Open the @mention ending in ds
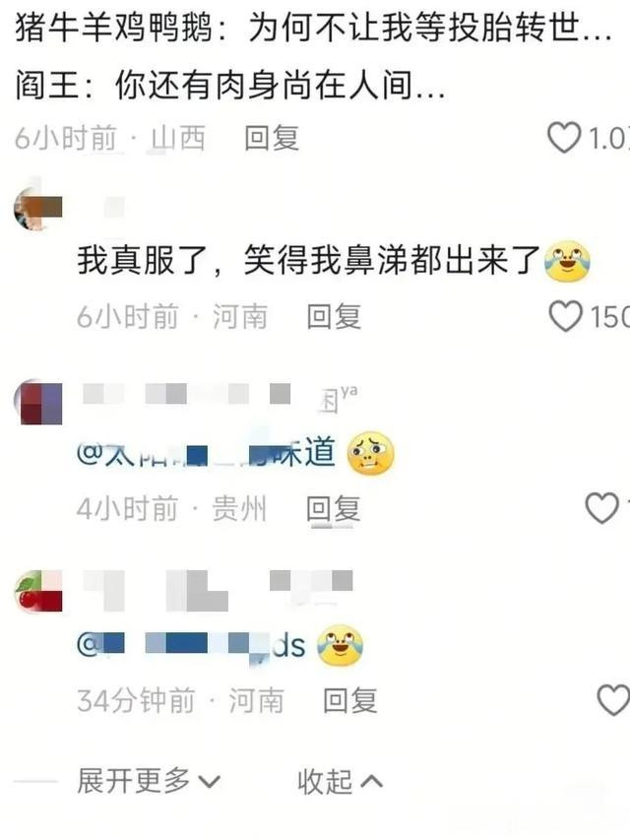Image resolution: width=630 pixels, height=840 pixels. tap(191, 644)
